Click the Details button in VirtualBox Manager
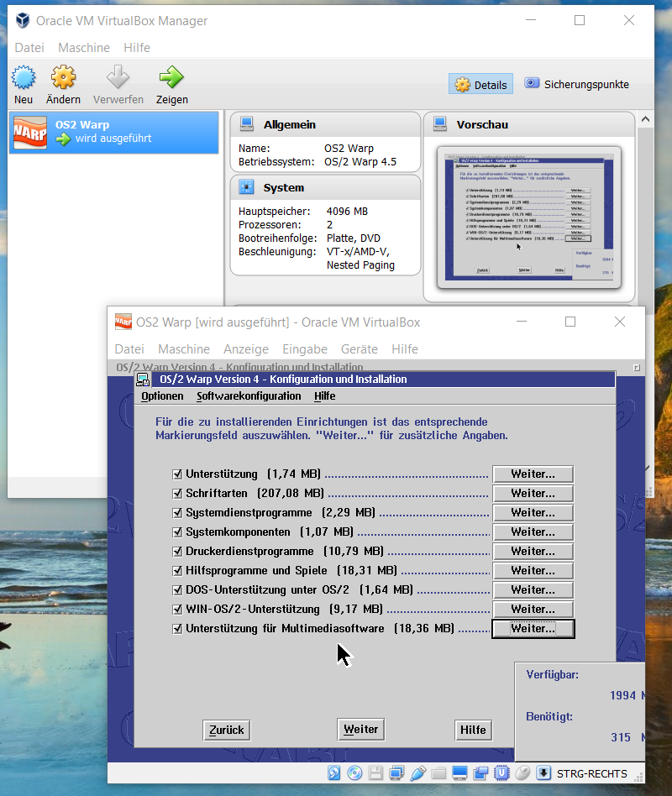672x796 pixels. (x=480, y=84)
